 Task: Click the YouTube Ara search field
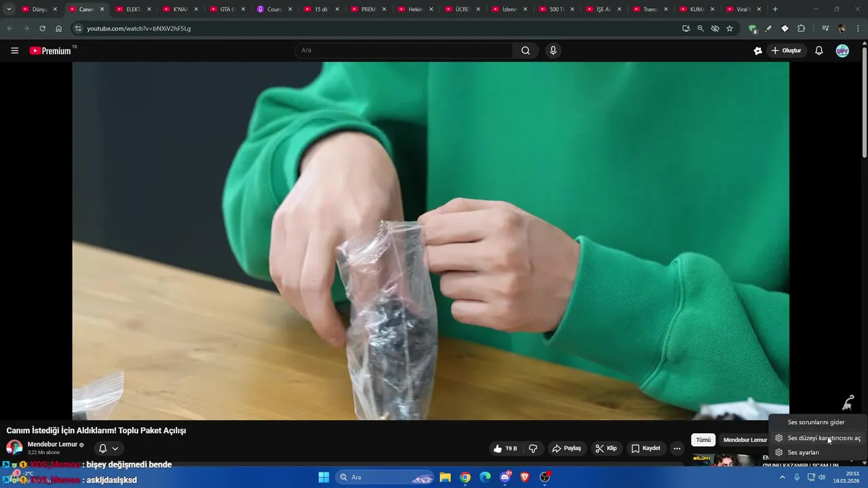(404, 51)
